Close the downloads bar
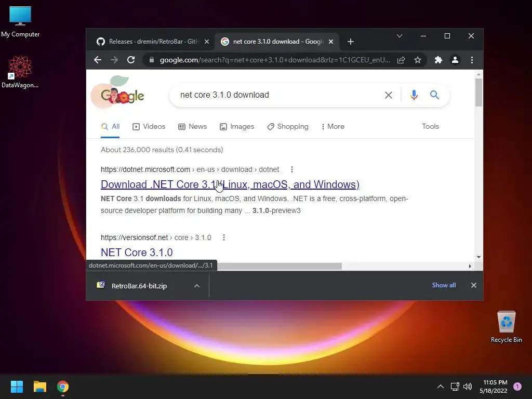 tap(474, 285)
